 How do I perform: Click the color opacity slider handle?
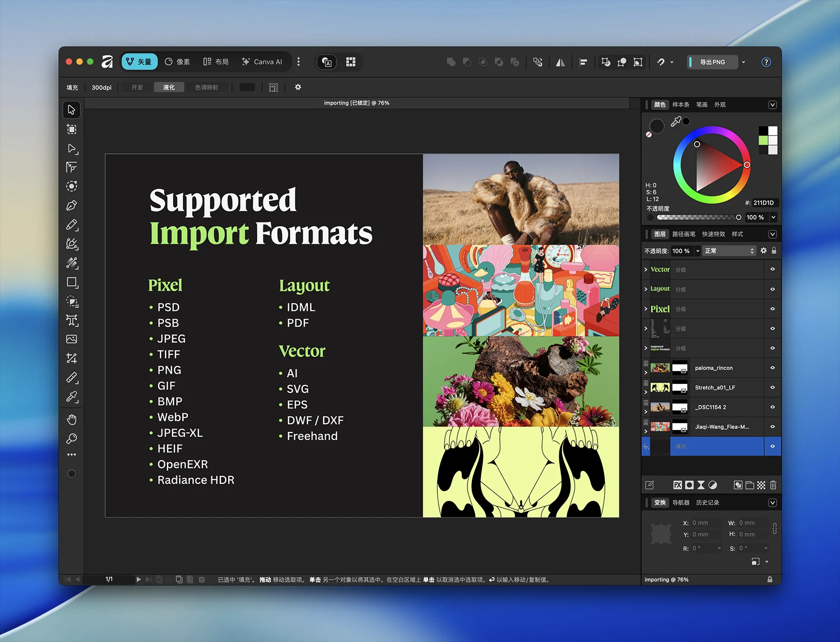point(739,217)
